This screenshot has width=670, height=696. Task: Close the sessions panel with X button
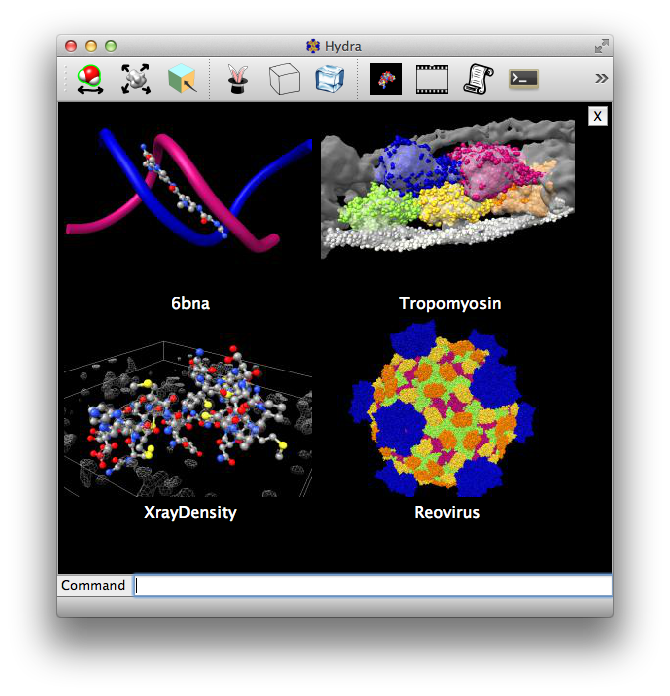tap(597, 116)
